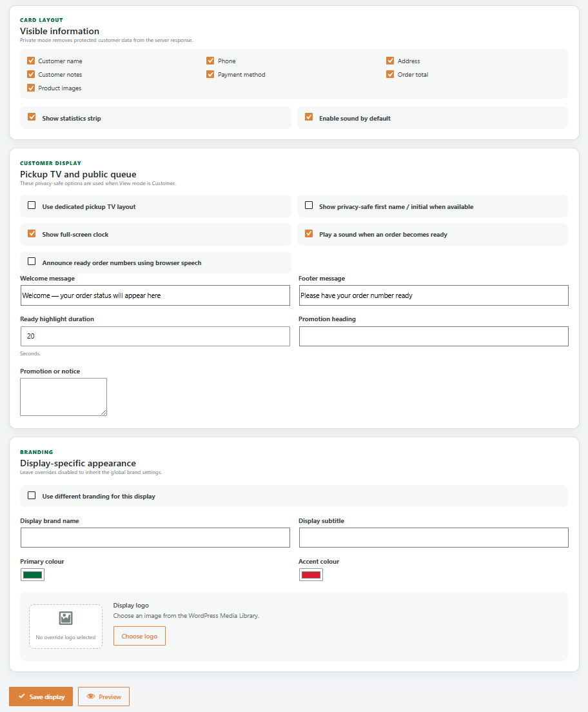Click the Promotion or notice textarea
This screenshot has height=712, width=588.
point(64,397)
